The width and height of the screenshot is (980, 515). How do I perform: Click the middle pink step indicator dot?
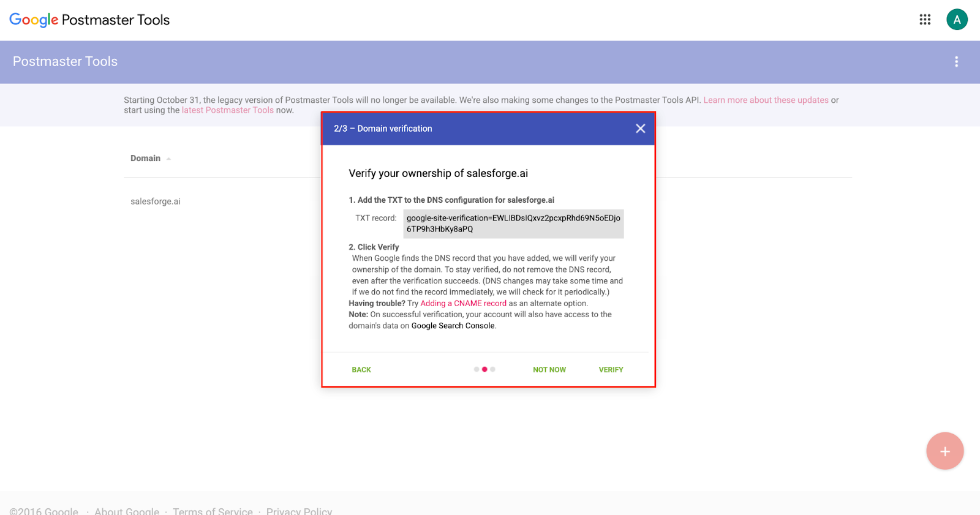pos(484,369)
